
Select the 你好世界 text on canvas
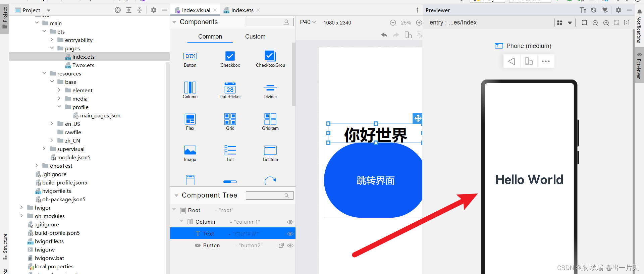tap(375, 135)
